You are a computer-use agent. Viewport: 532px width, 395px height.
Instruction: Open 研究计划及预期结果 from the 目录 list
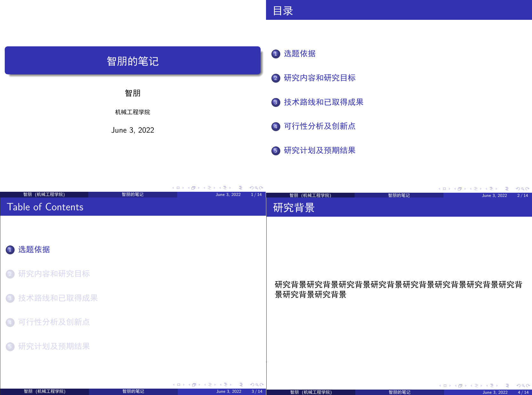tap(319, 150)
